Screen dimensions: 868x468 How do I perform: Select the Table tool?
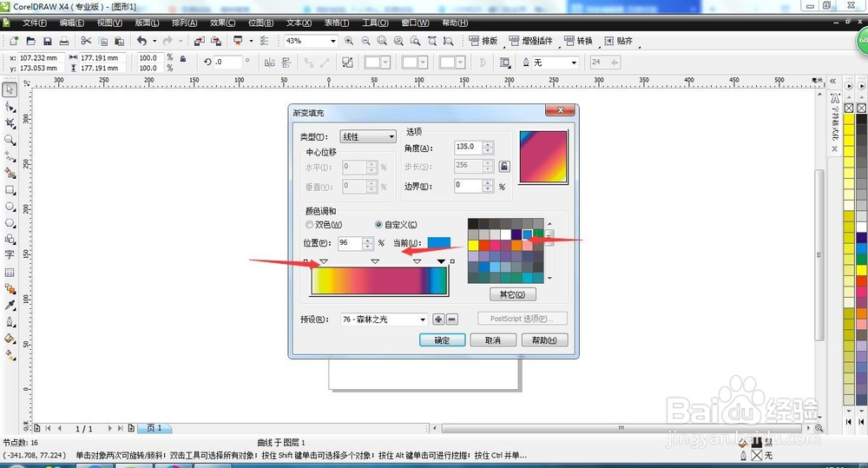click(10, 273)
